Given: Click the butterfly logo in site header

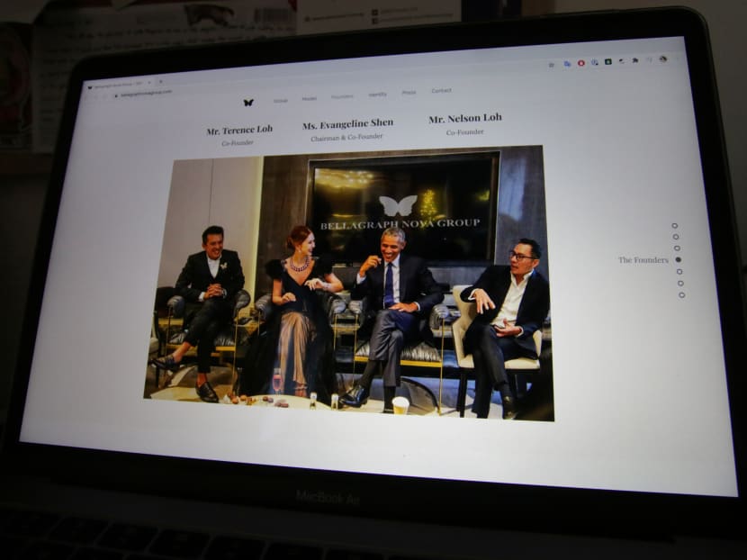Looking at the screenshot, I should click(x=248, y=103).
